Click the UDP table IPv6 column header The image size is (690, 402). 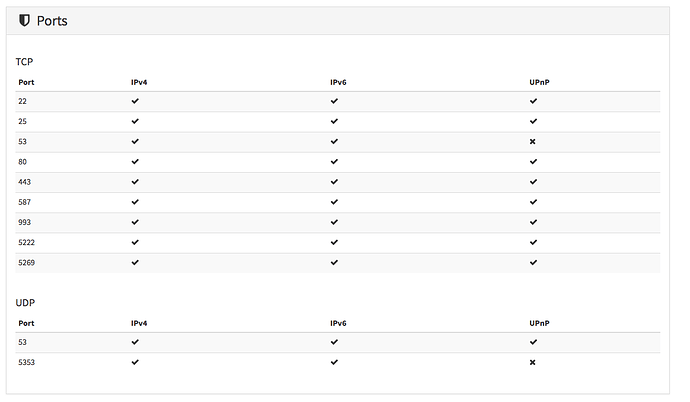tap(338, 323)
